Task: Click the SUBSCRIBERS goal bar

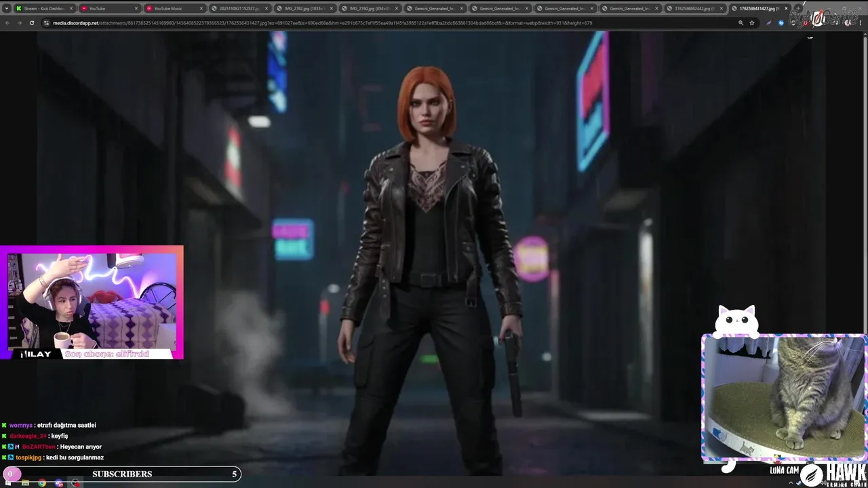Action: pyautogui.click(x=122, y=474)
